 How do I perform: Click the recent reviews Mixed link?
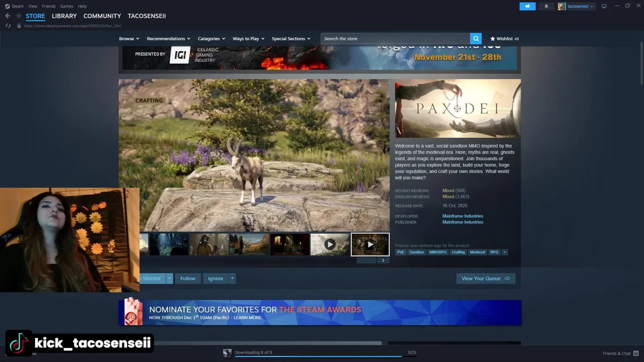[x=448, y=191]
